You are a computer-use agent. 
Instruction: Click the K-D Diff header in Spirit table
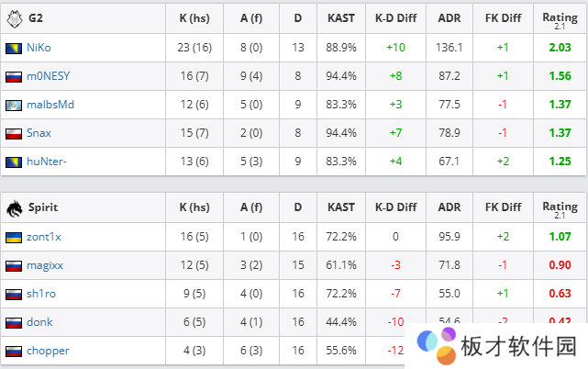click(394, 207)
